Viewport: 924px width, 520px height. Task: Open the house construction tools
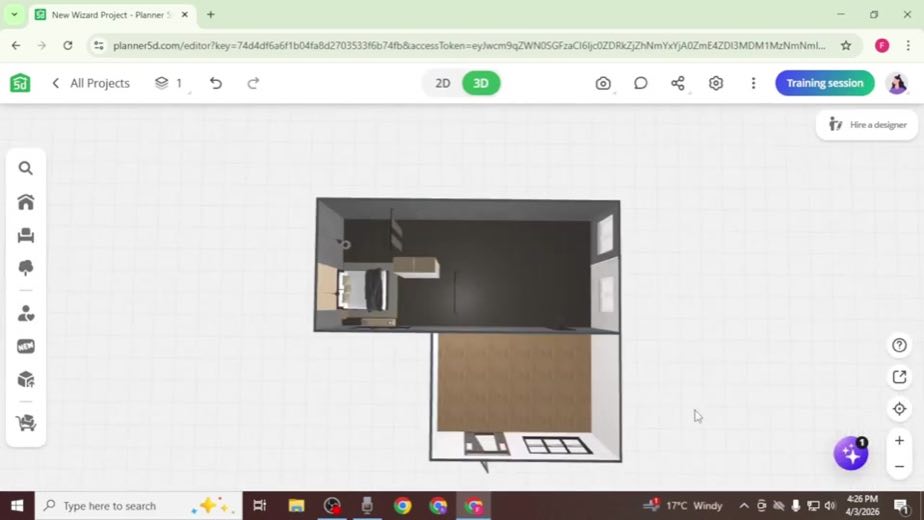click(x=25, y=202)
